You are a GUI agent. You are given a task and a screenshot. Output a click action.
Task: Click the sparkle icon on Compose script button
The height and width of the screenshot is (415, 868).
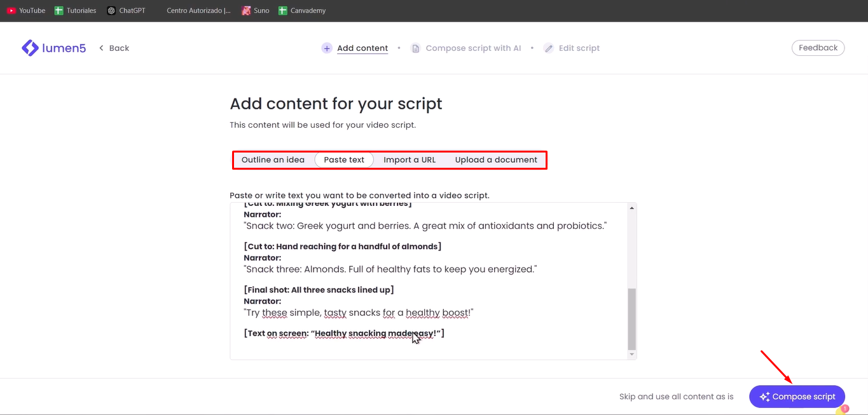coord(763,396)
